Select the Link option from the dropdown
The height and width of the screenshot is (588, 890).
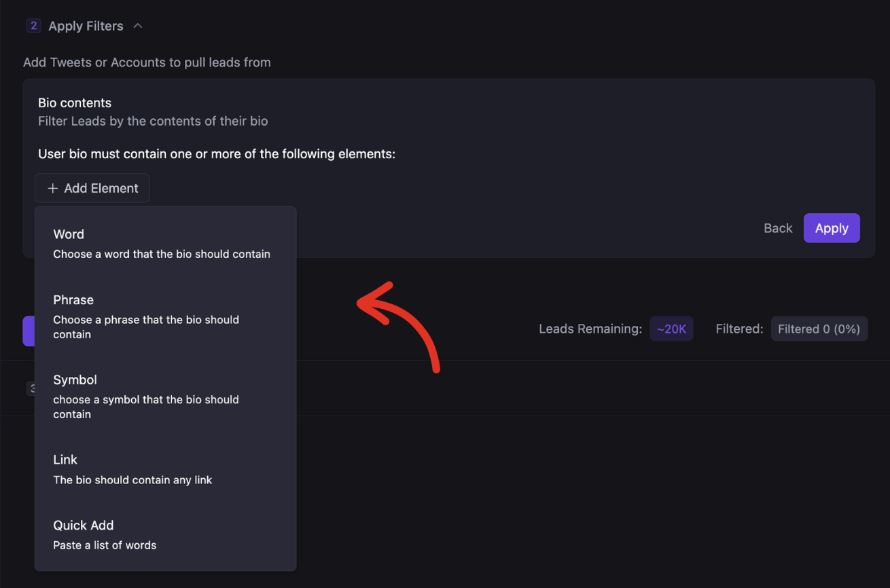point(65,460)
